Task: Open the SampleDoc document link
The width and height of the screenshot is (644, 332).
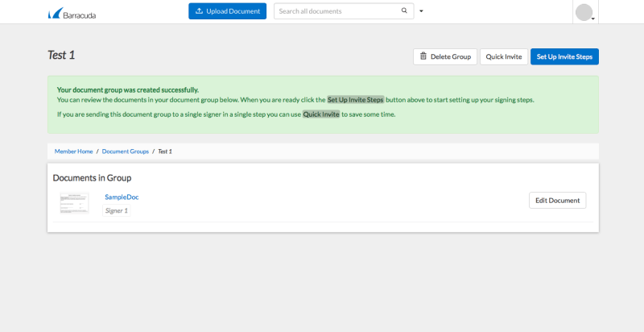Action: tap(122, 197)
